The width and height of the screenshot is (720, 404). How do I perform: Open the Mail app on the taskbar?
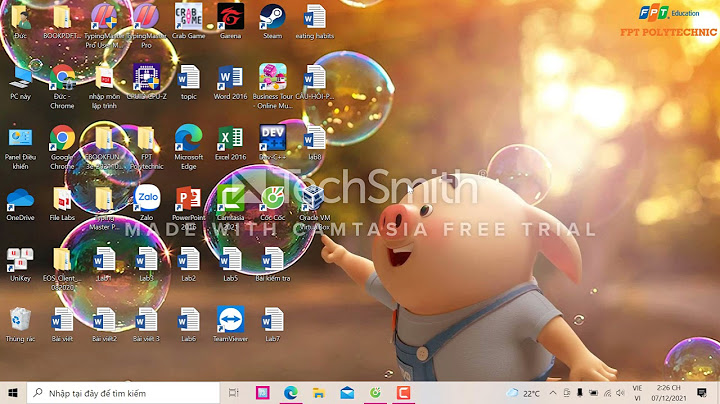(x=347, y=393)
